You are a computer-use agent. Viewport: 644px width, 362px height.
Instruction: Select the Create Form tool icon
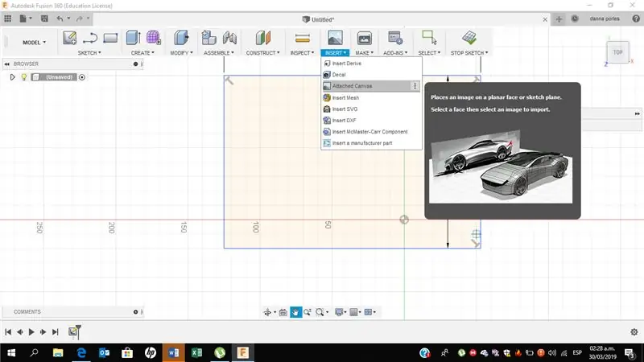tap(153, 38)
